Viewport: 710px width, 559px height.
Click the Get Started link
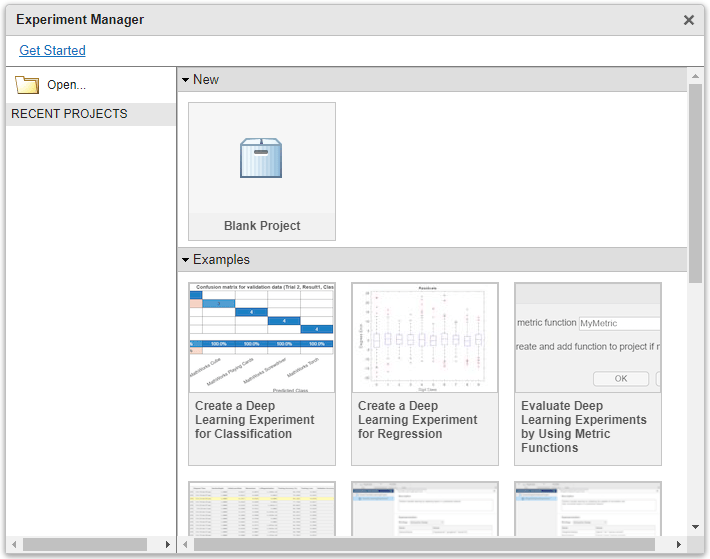pos(52,50)
